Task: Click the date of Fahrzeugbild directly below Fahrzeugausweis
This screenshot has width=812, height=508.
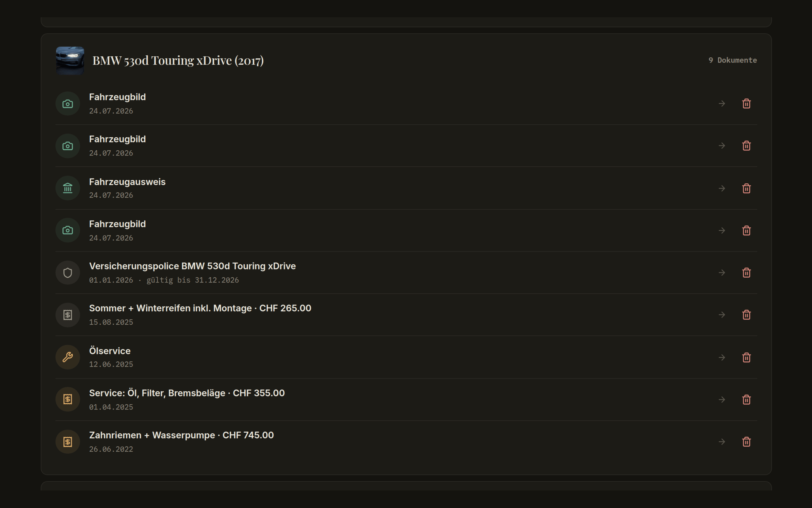Action: (x=111, y=238)
